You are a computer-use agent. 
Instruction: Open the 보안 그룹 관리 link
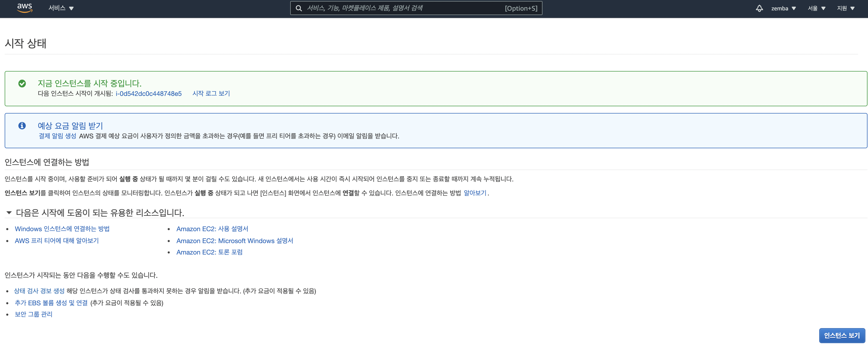(33, 314)
